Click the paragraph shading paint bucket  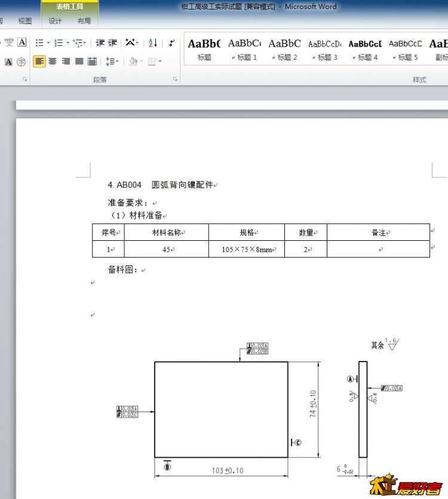[x=133, y=62]
